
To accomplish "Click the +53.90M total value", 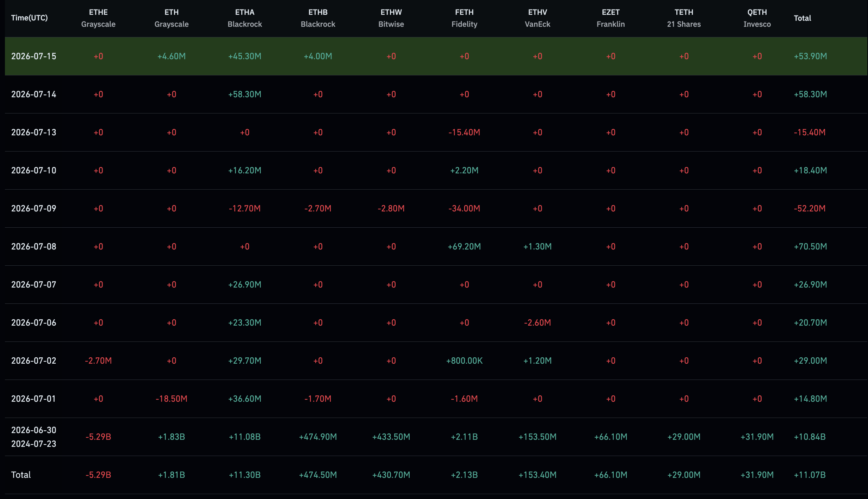I will [x=811, y=56].
